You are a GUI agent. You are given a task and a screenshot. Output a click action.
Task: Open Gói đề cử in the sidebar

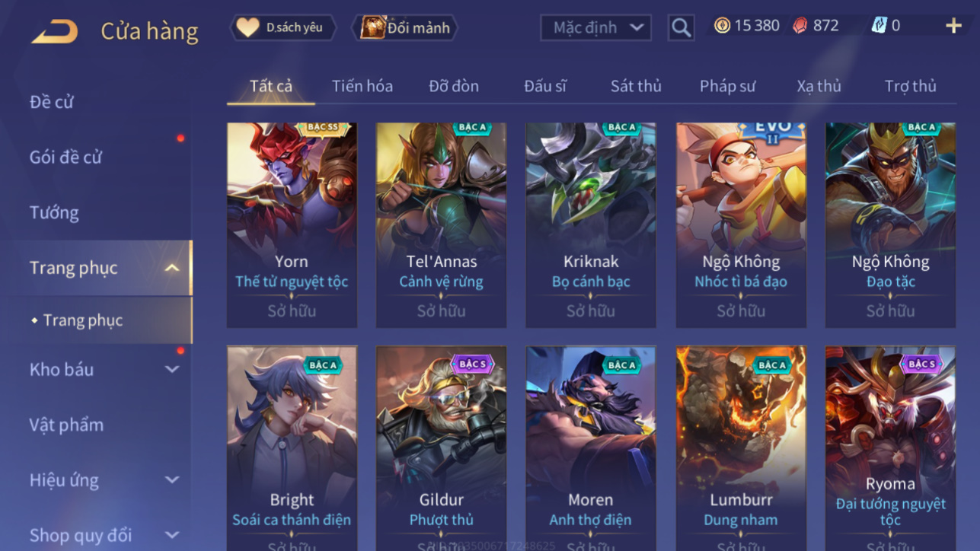(x=65, y=157)
